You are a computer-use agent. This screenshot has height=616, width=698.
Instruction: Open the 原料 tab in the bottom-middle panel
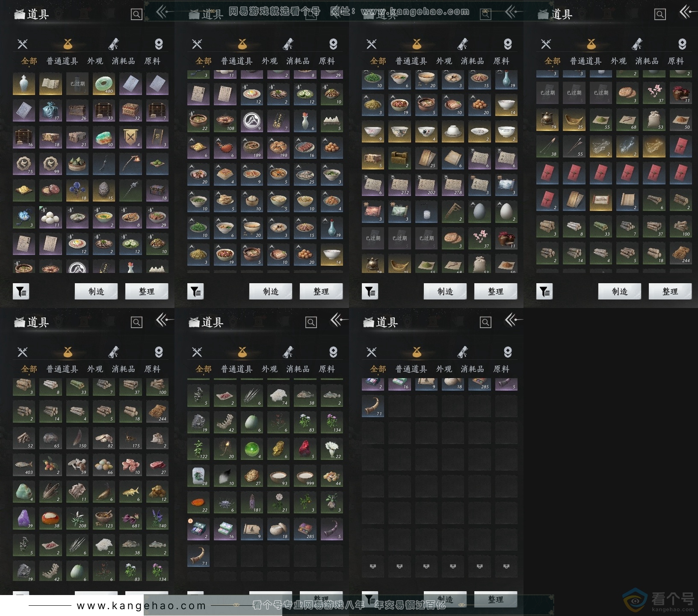327,369
